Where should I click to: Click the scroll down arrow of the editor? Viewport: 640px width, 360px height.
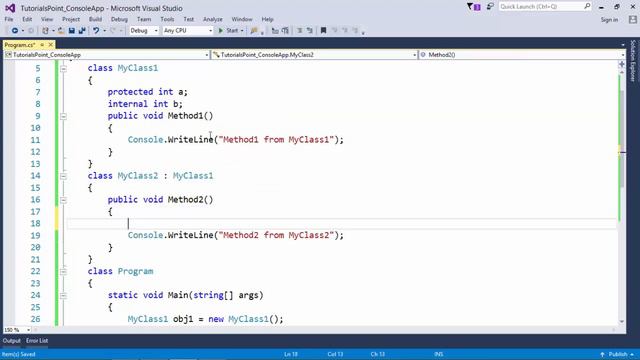pos(622,322)
